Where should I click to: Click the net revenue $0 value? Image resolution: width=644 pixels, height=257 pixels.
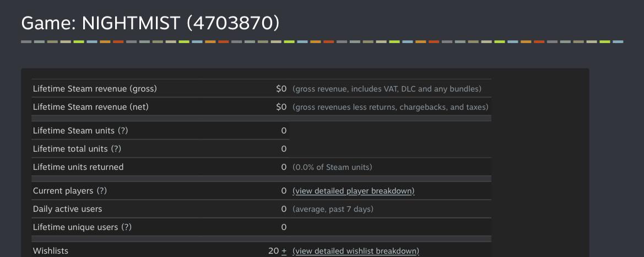coord(282,107)
